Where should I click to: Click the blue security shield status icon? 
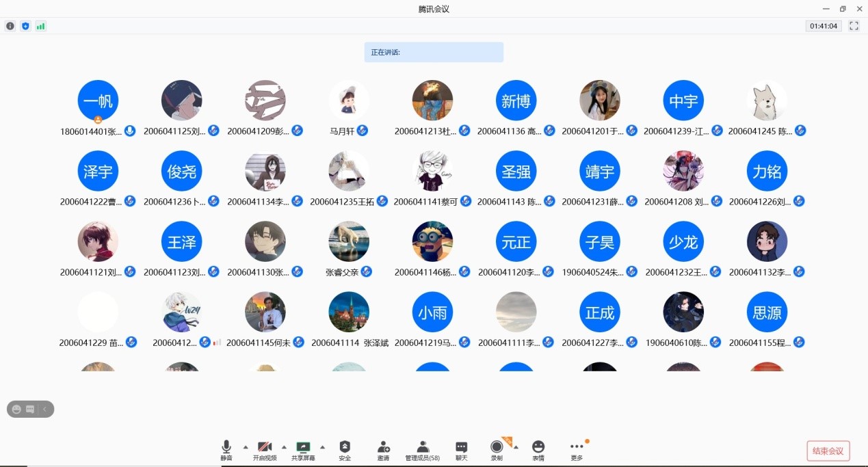pyautogui.click(x=25, y=26)
